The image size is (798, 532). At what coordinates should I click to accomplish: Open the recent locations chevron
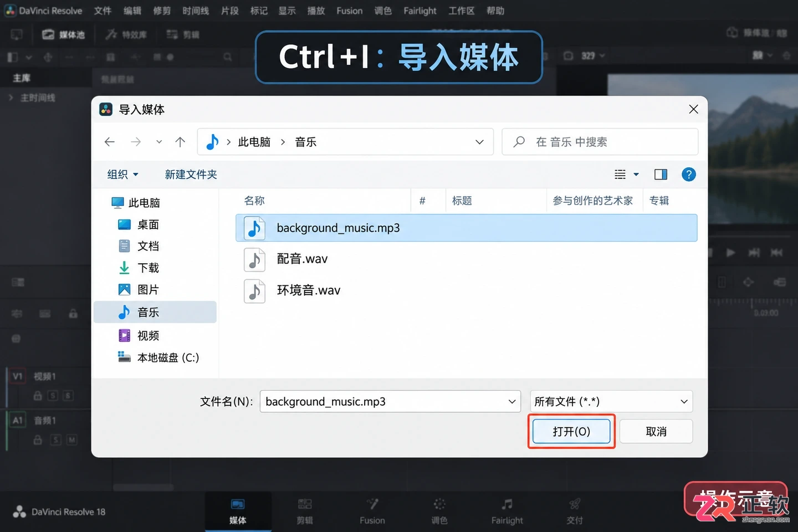click(159, 142)
